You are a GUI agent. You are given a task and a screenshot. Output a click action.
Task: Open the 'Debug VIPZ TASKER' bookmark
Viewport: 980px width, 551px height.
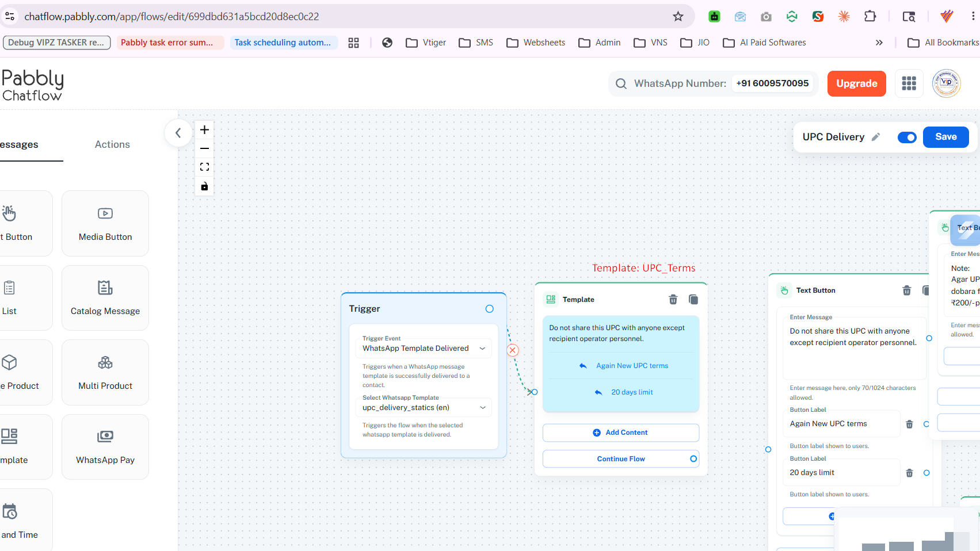[56, 43]
